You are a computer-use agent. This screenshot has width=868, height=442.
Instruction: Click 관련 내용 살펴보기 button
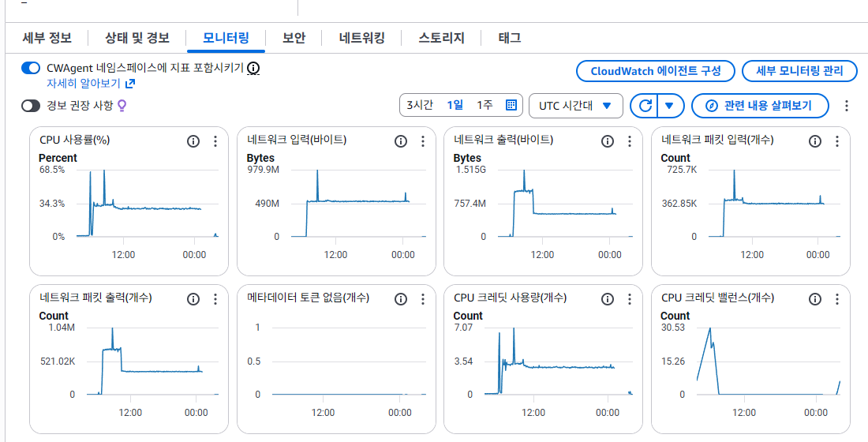click(760, 105)
